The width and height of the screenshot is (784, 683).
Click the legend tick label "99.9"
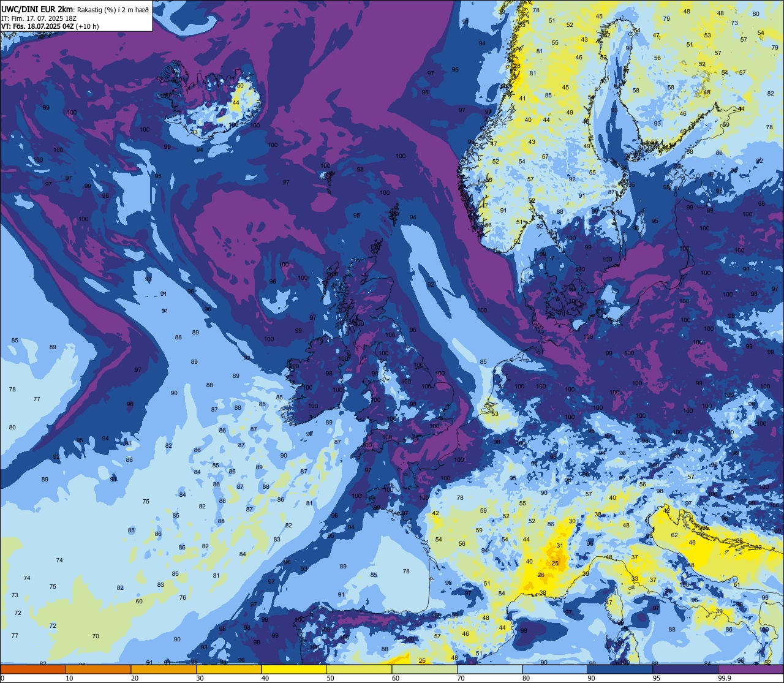click(725, 678)
